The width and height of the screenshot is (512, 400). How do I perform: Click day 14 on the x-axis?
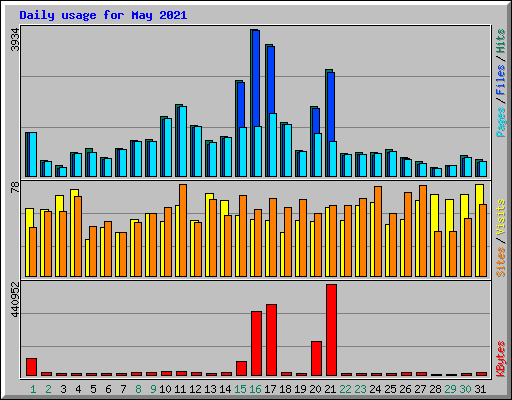(x=225, y=389)
